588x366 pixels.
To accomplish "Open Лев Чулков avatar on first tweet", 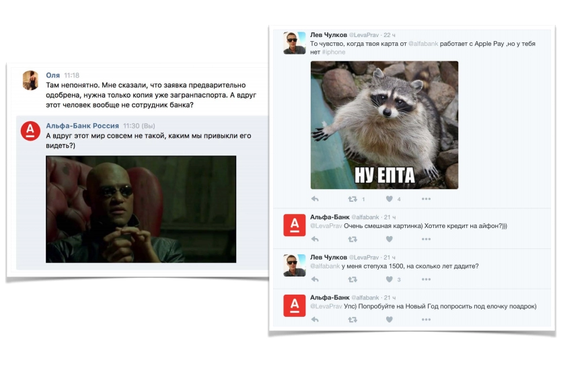I will coord(295,43).
